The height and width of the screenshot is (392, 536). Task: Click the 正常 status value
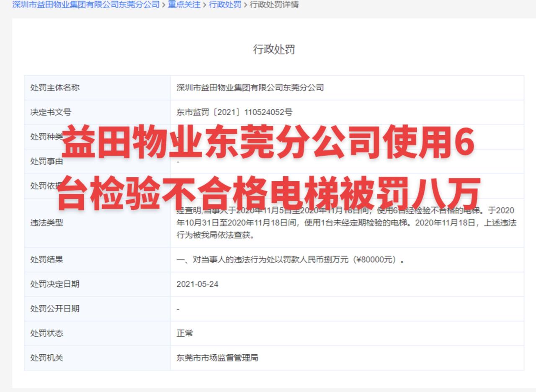click(x=185, y=333)
